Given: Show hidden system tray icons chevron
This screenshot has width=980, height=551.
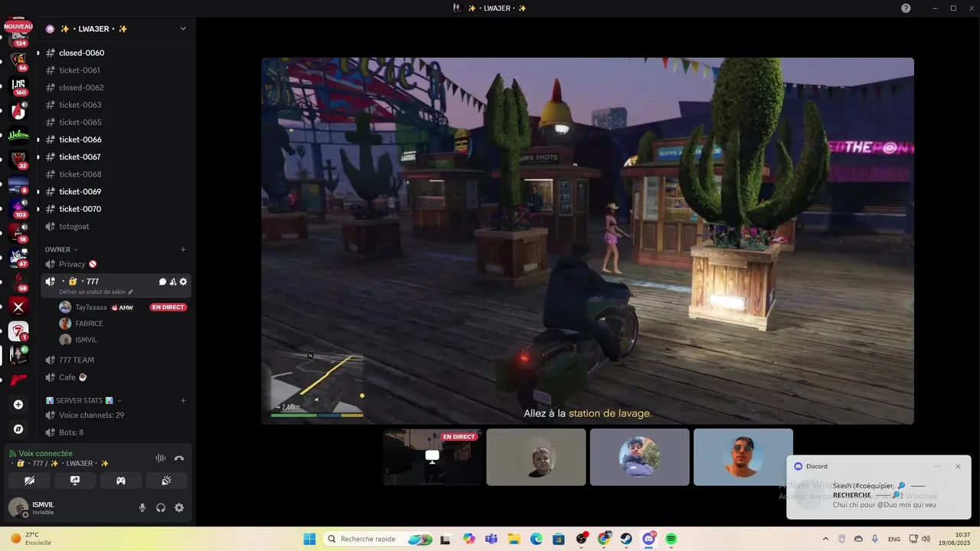Looking at the screenshot, I should tap(825, 539).
